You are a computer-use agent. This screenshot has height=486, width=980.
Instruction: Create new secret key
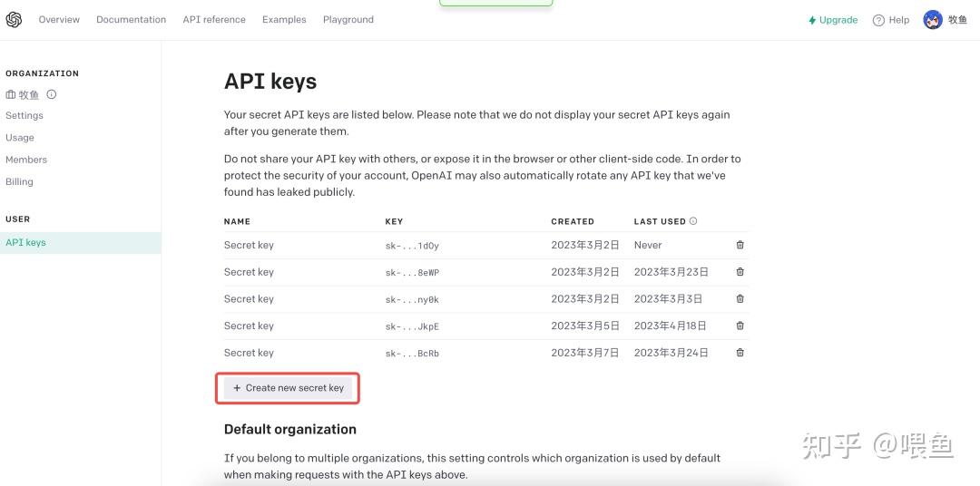288,388
